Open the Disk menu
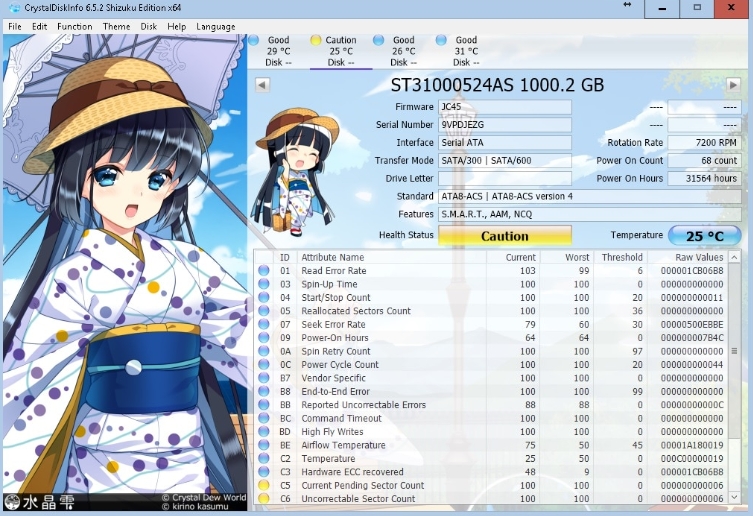Viewport: 753px width, 516px height. click(149, 27)
